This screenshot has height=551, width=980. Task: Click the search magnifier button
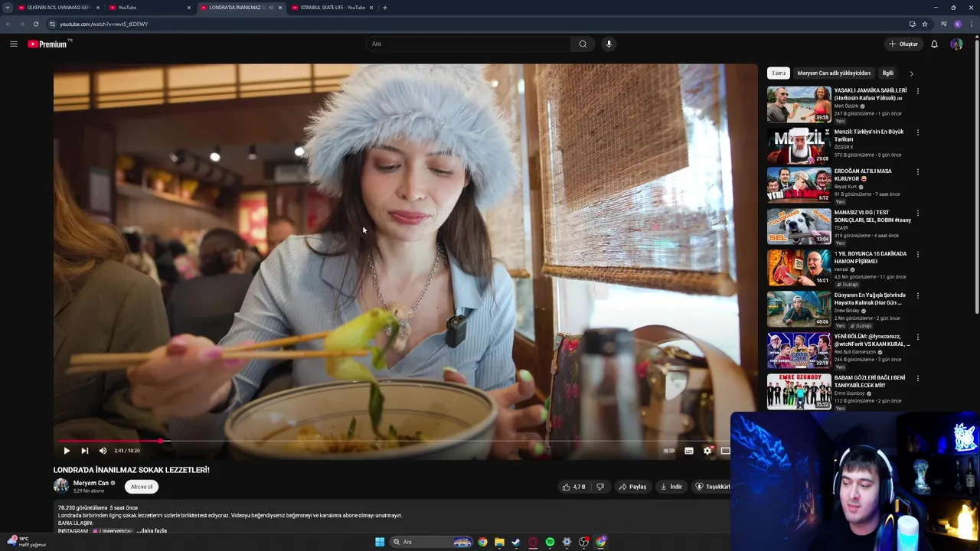(x=583, y=44)
